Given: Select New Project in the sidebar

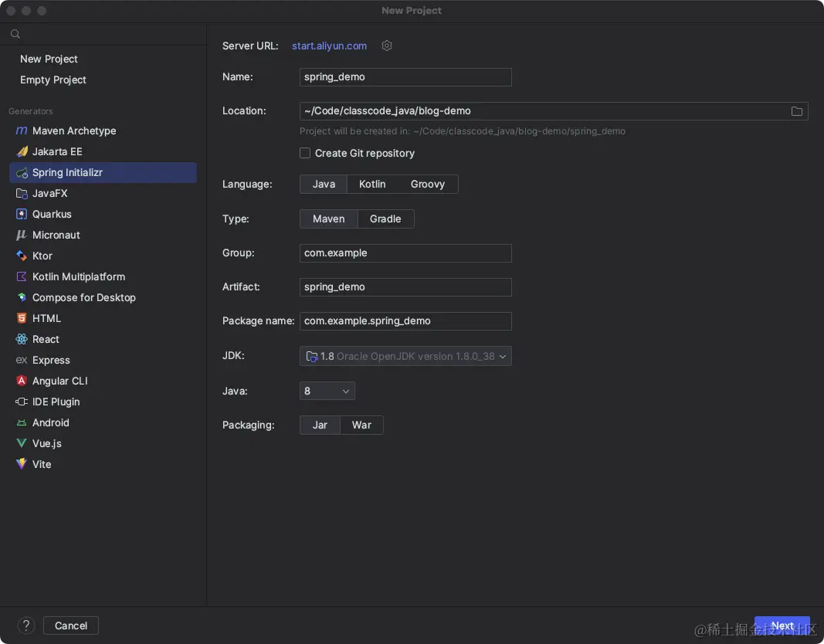Looking at the screenshot, I should [x=49, y=59].
